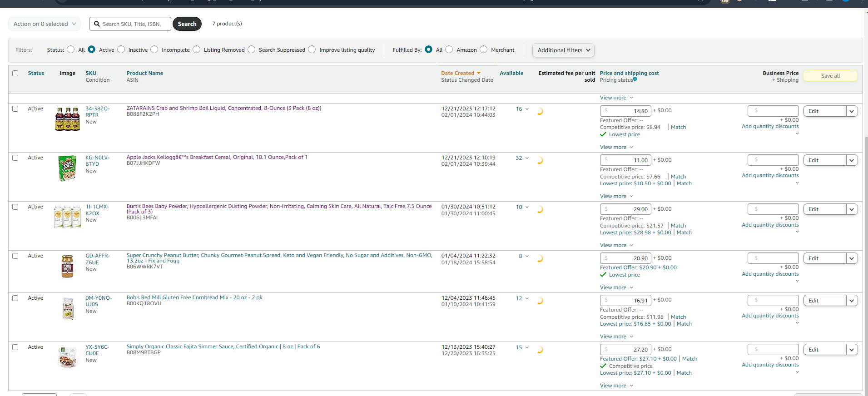Click the 'Product Name' column header
Screen dimensions: 868x396
pyautogui.click(x=144, y=73)
